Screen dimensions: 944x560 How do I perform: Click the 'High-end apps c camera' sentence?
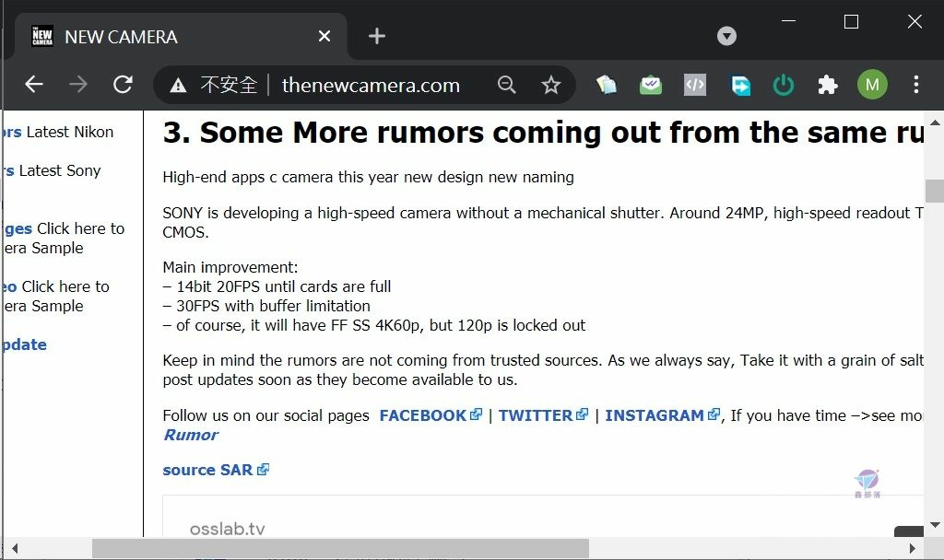click(x=369, y=177)
